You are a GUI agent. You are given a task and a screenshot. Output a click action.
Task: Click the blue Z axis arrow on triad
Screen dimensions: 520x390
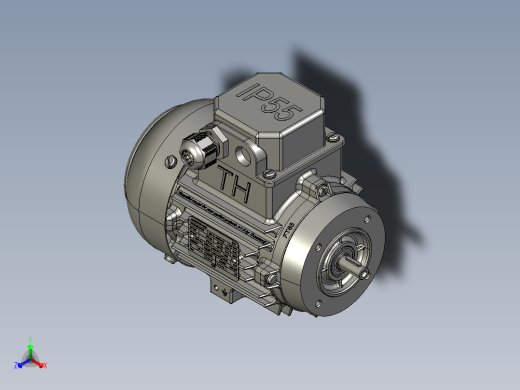coord(23,364)
